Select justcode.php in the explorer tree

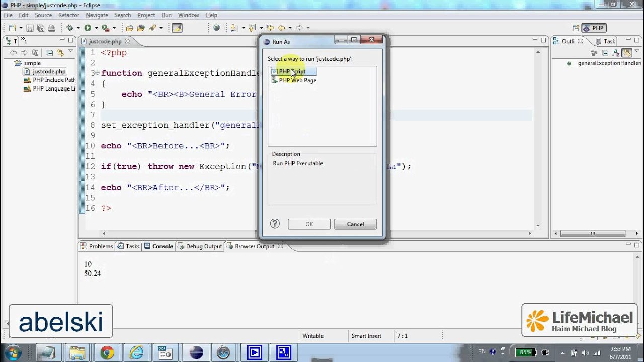(x=45, y=72)
